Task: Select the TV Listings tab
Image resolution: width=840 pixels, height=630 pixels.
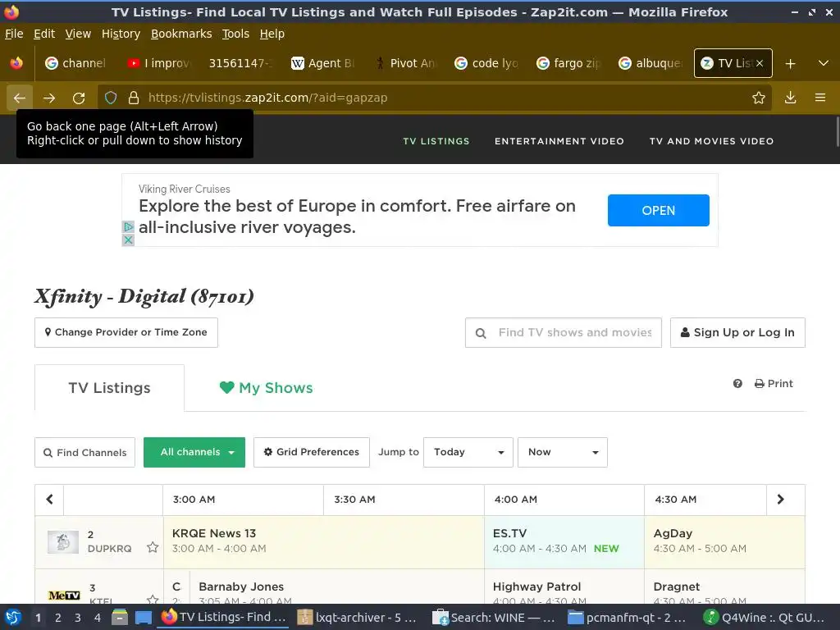Action: (109, 388)
